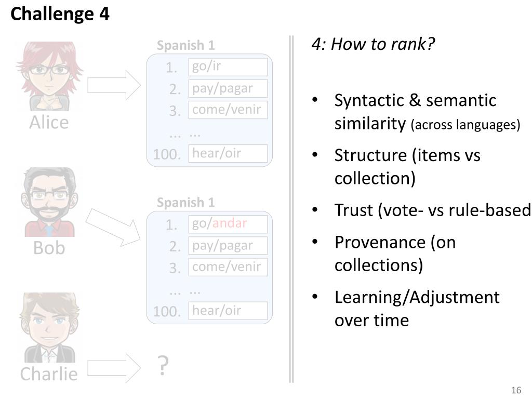
Task: Click the diagonal arrow from Bob
Action: pos(113,228)
